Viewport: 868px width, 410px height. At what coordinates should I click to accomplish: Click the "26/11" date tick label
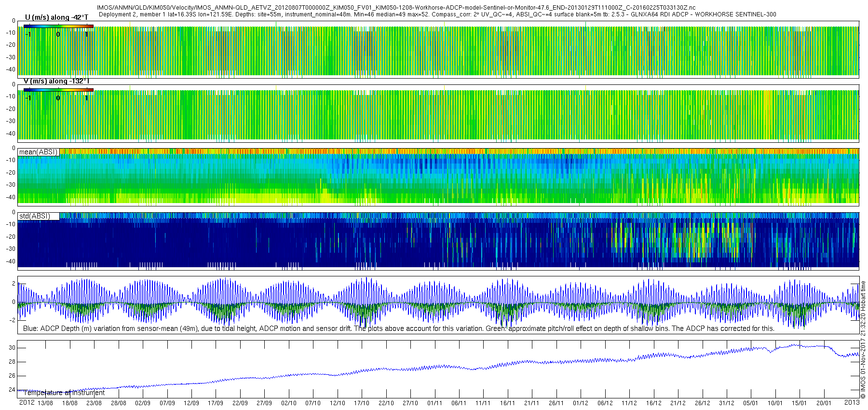point(556,403)
